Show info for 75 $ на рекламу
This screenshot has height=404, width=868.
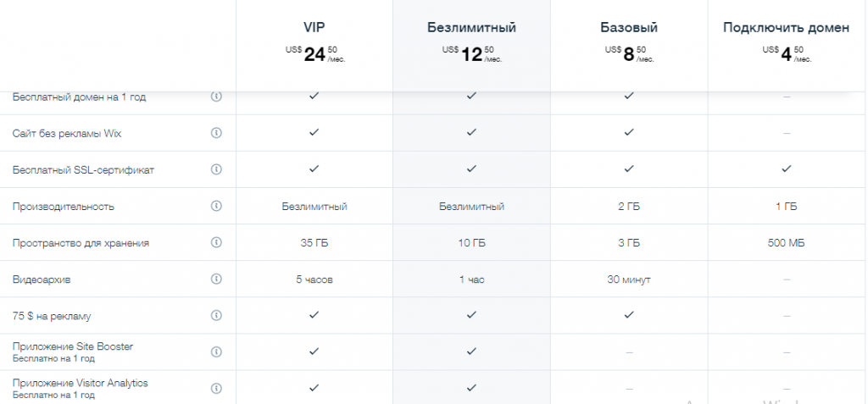pyautogui.click(x=216, y=315)
